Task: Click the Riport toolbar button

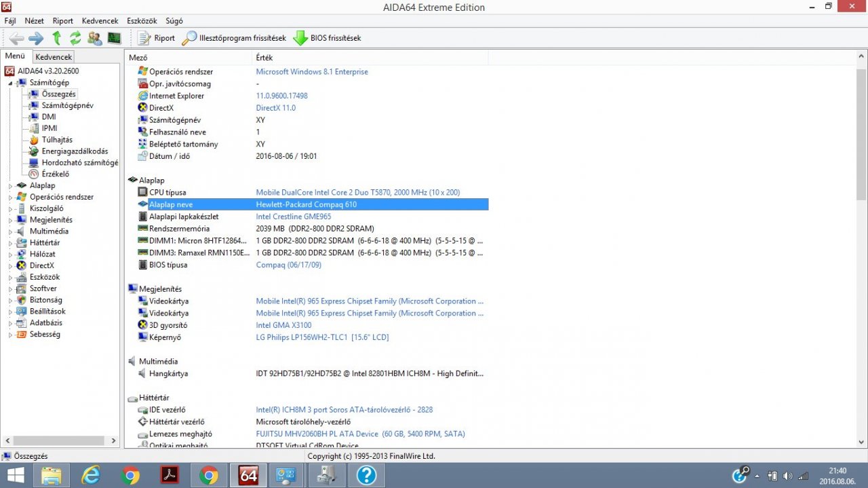Action: coord(156,38)
